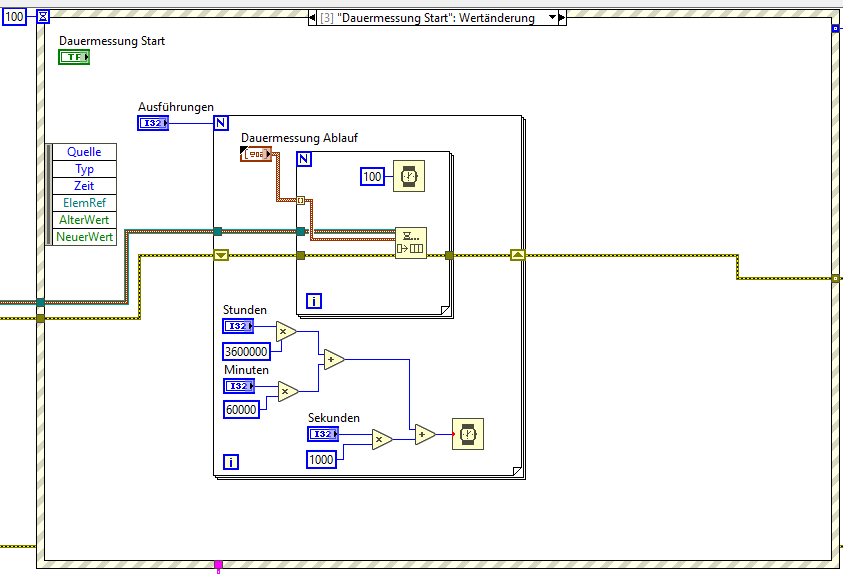Select the 60000 numeric constant
843x574 pixels.
(x=241, y=410)
